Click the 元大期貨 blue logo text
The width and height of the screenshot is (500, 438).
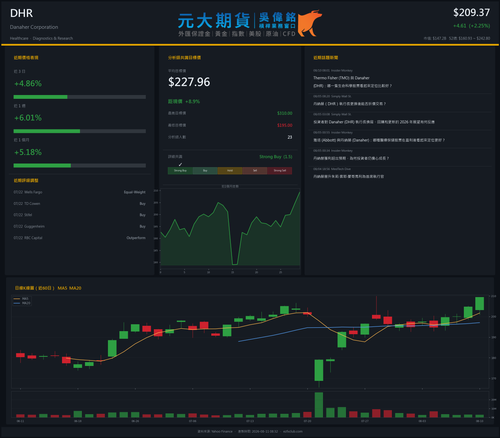[214, 21]
